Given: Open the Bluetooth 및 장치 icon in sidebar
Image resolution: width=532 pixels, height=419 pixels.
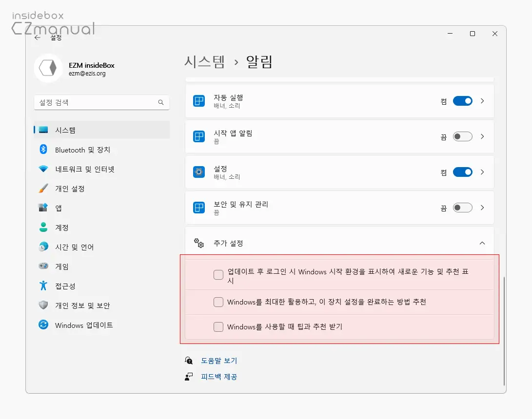Looking at the screenshot, I should point(44,149).
